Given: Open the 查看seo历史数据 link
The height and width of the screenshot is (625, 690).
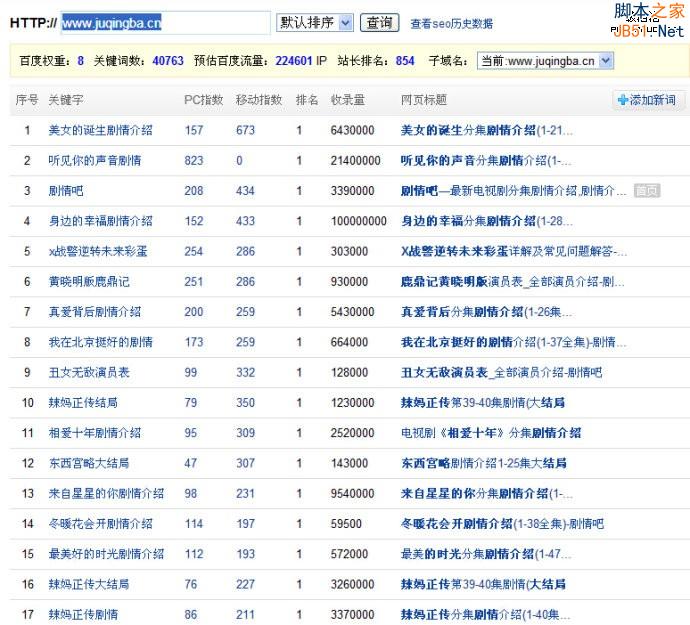Looking at the screenshot, I should [451, 23].
